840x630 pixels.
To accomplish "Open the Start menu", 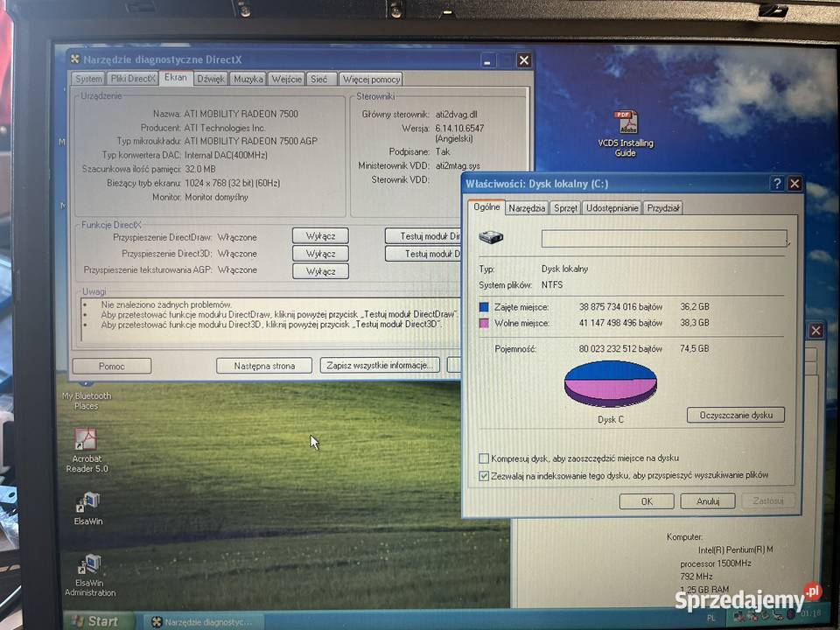I will pos(96,621).
